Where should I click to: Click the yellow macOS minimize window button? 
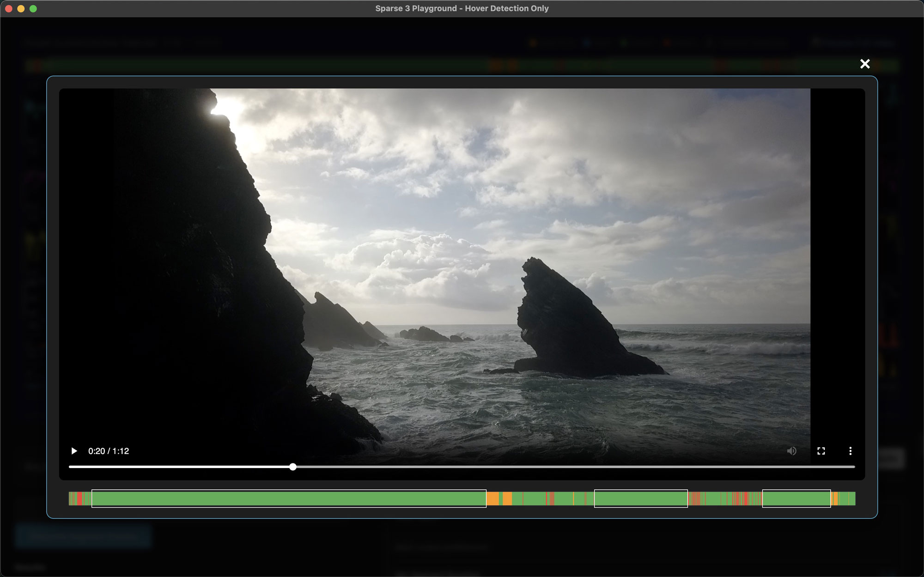click(21, 8)
